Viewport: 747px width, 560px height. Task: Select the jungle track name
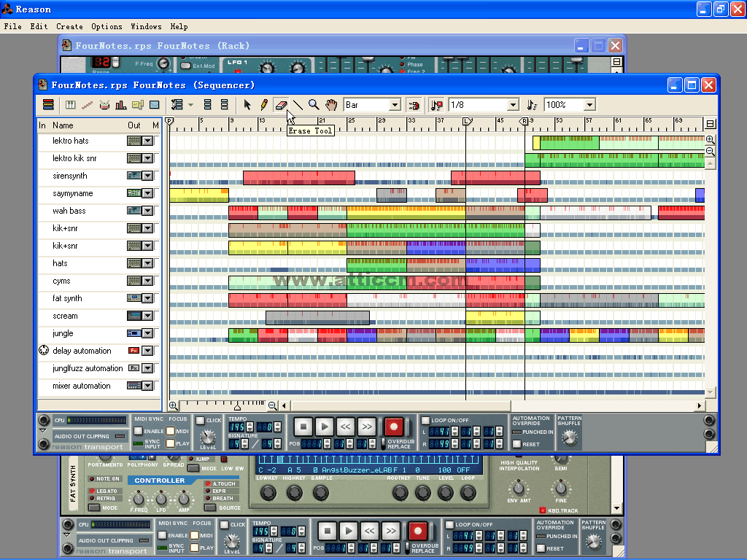[x=63, y=333]
